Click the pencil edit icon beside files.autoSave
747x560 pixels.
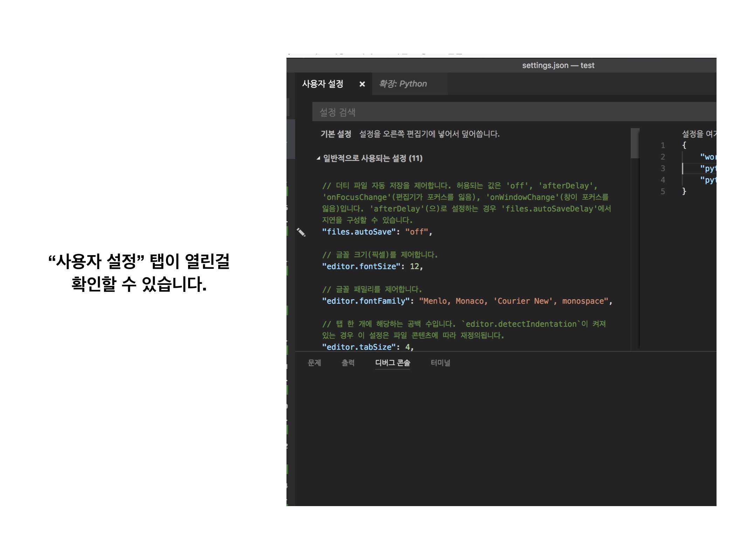coord(301,232)
